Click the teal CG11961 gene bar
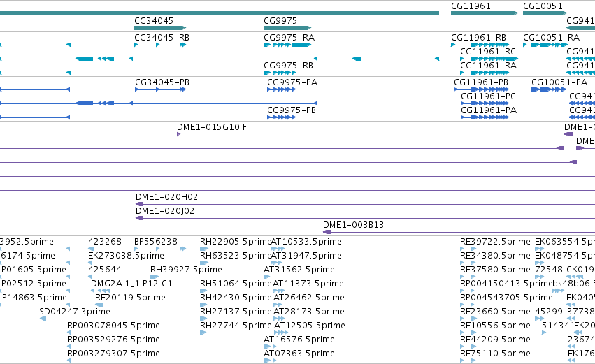 (485, 13)
